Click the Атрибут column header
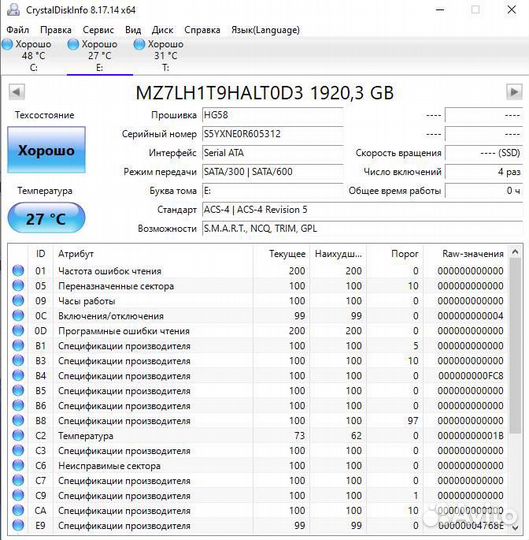This screenshot has height=540, width=529. [x=153, y=254]
